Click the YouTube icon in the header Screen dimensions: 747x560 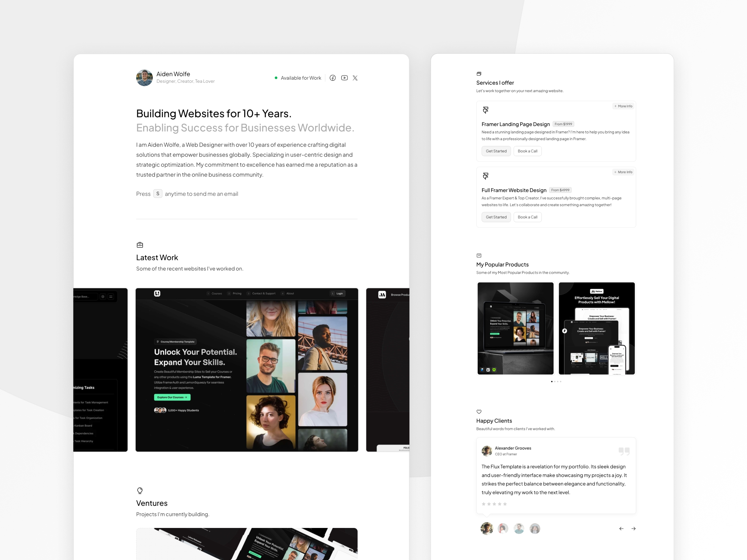(x=344, y=77)
